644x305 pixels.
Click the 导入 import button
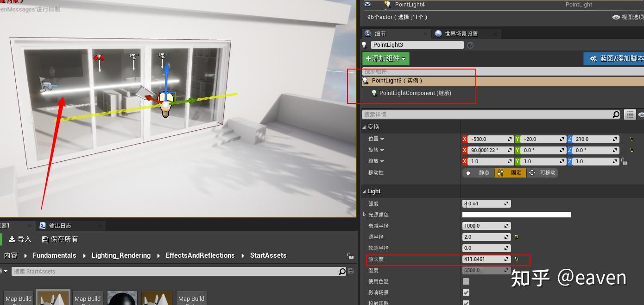pyautogui.click(x=20, y=239)
